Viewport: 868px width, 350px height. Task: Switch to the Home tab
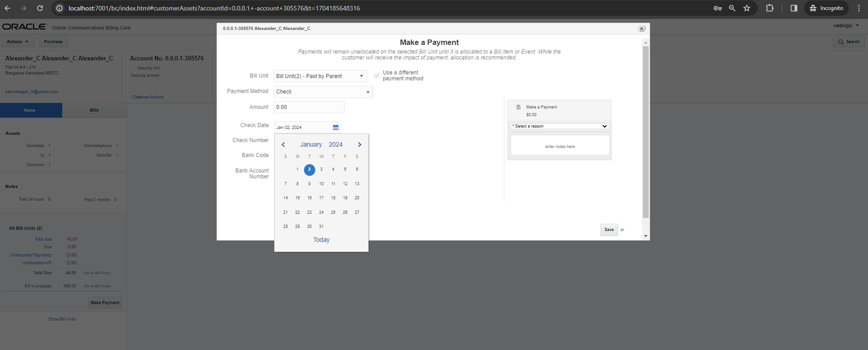point(31,110)
